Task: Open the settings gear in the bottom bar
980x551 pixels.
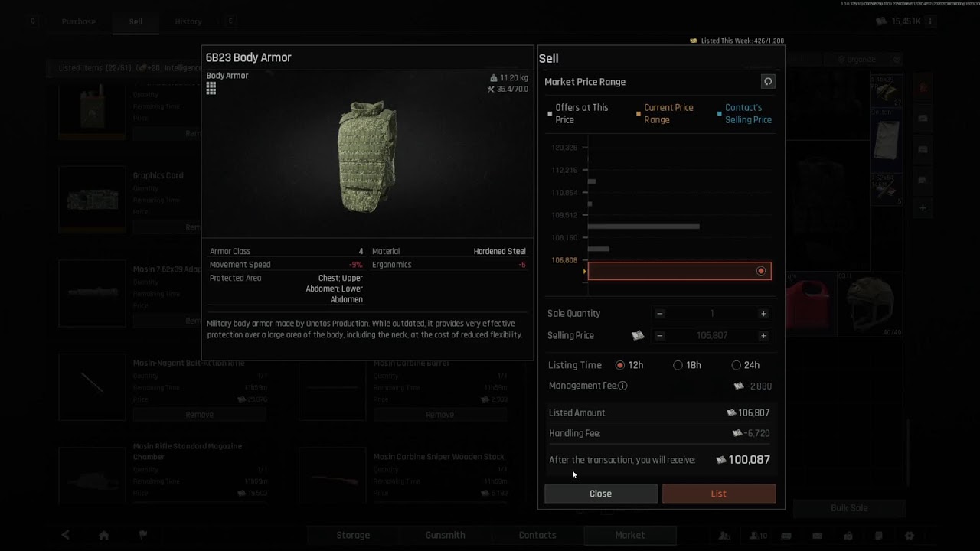Action: [910, 535]
